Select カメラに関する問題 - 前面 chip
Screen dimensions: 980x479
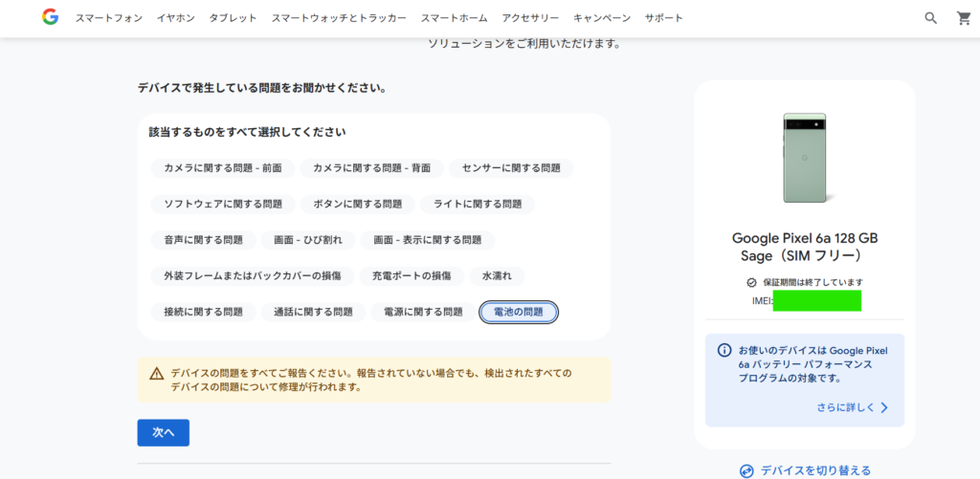click(x=222, y=168)
